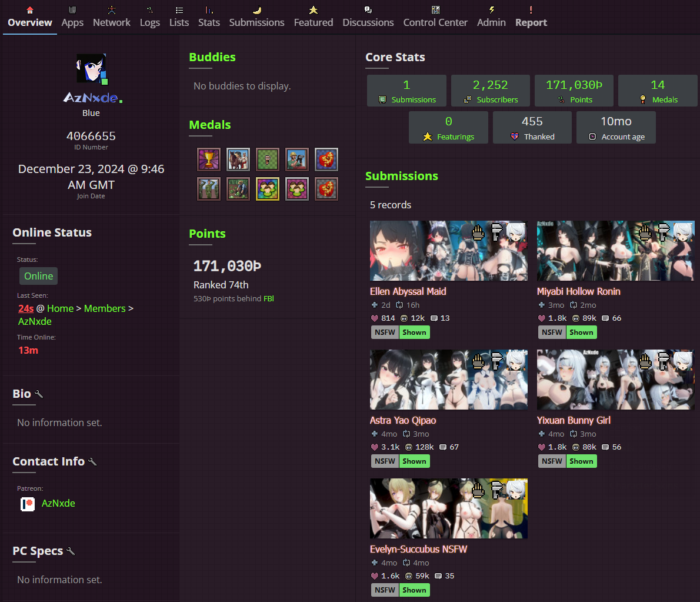700x602 pixels.
Task: Toggle Shown on Ellen Abyssal Maid
Action: click(x=414, y=332)
